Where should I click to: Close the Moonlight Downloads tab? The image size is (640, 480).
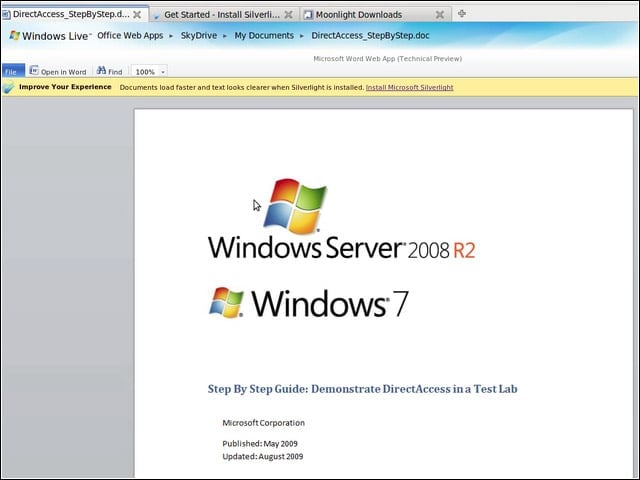tap(440, 15)
